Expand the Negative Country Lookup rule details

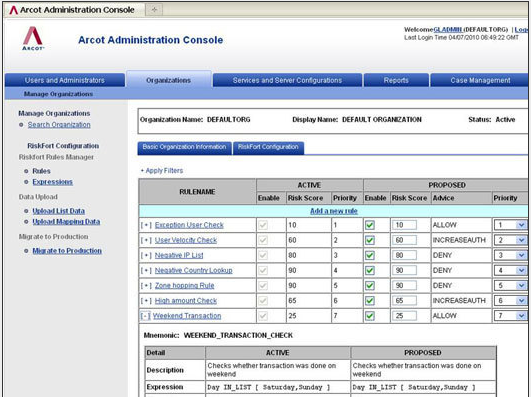[x=146, y=270]
